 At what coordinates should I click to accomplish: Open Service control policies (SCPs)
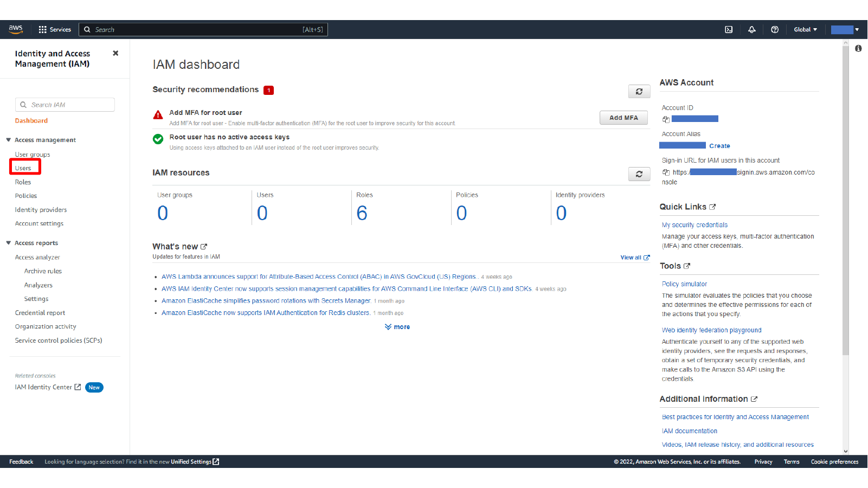pos(59,341)
